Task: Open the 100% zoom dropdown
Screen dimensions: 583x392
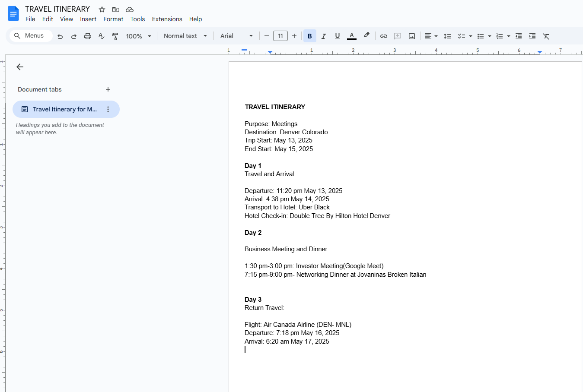Action: click(139, 36)
